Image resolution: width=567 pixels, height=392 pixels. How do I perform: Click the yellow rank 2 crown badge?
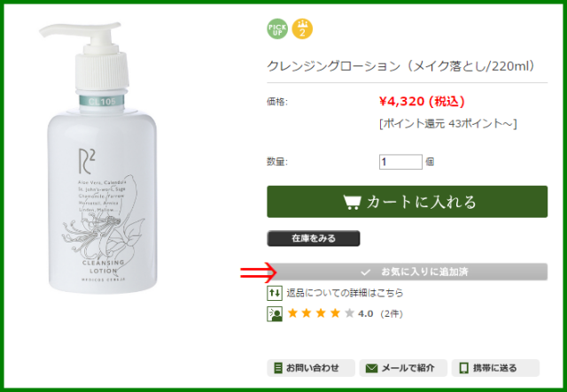pos(302,29)
